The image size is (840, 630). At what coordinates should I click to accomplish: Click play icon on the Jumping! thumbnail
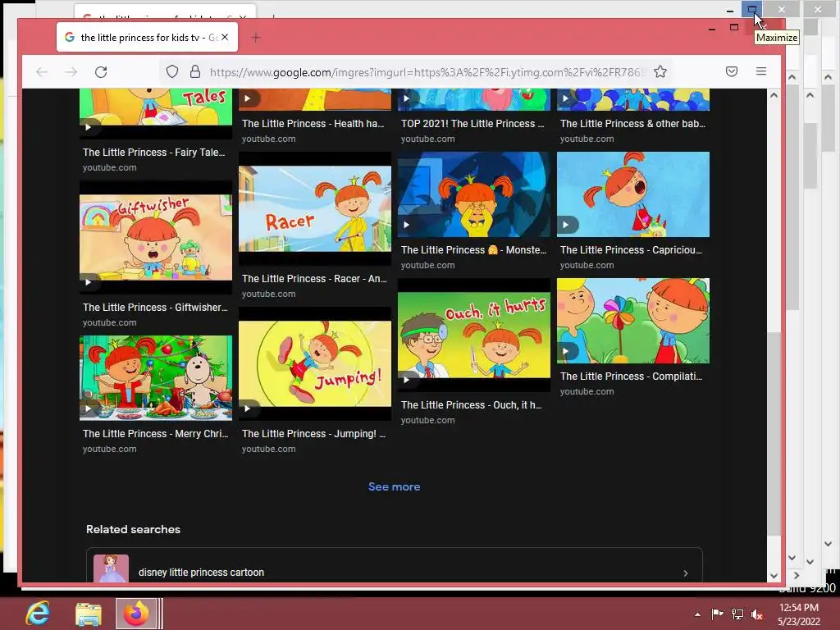coord(248,409)
